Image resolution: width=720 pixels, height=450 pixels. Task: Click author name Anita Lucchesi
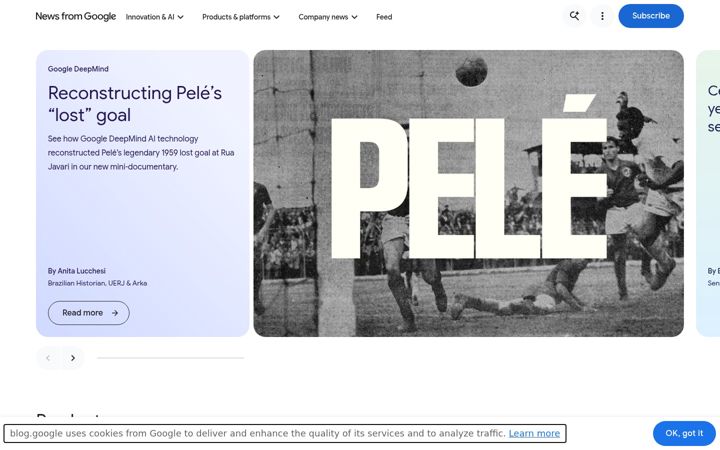[x=81, y=271]
